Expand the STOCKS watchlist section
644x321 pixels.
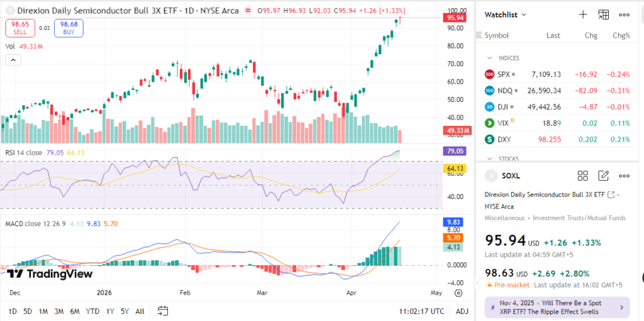(x=490, y=159)
